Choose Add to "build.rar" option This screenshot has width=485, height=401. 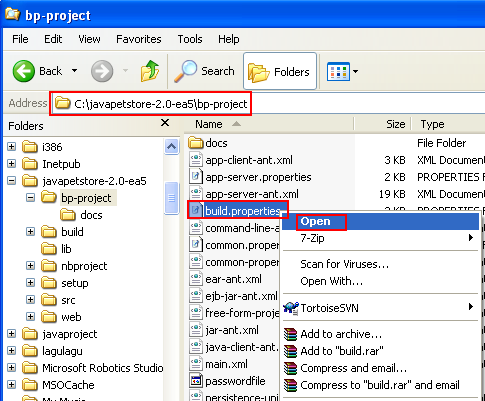381,351
